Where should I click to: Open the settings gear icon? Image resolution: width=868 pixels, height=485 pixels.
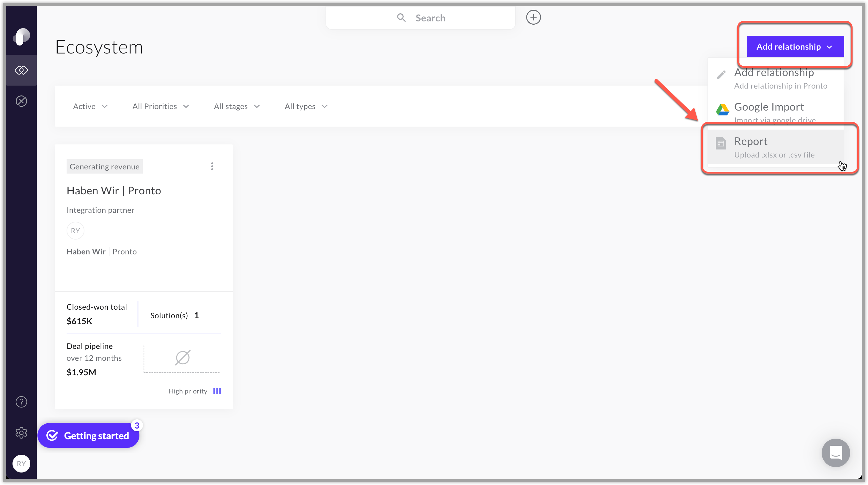pyautogui.click(x=21, y=432)
